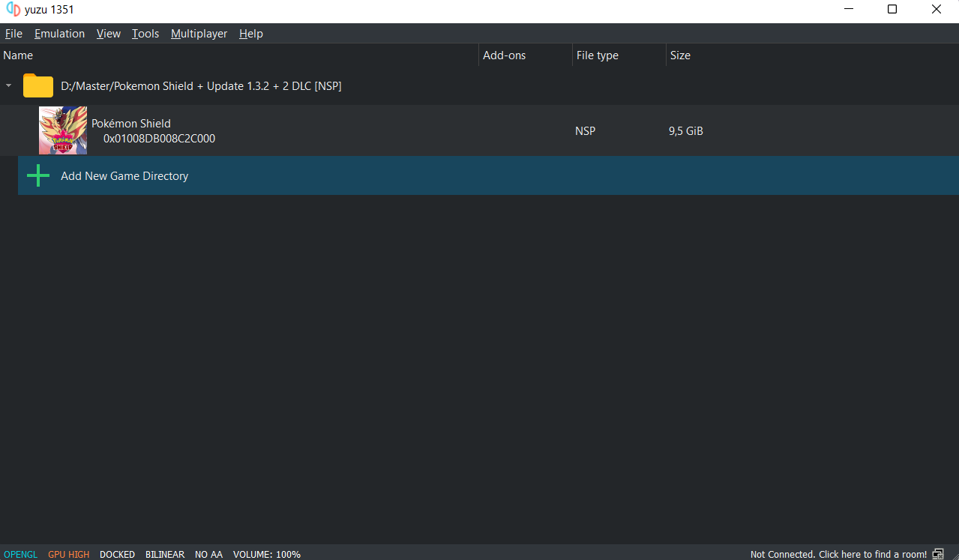The image size is (959, 560).
Task: Toggle DOCKED mode in the status bar
Action: click(117, 554)
